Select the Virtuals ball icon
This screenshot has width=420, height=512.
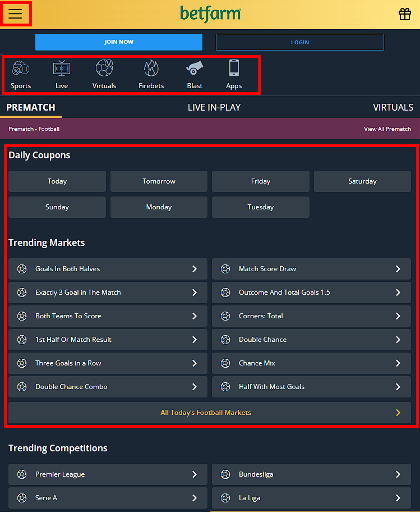(x=104, y=68)
